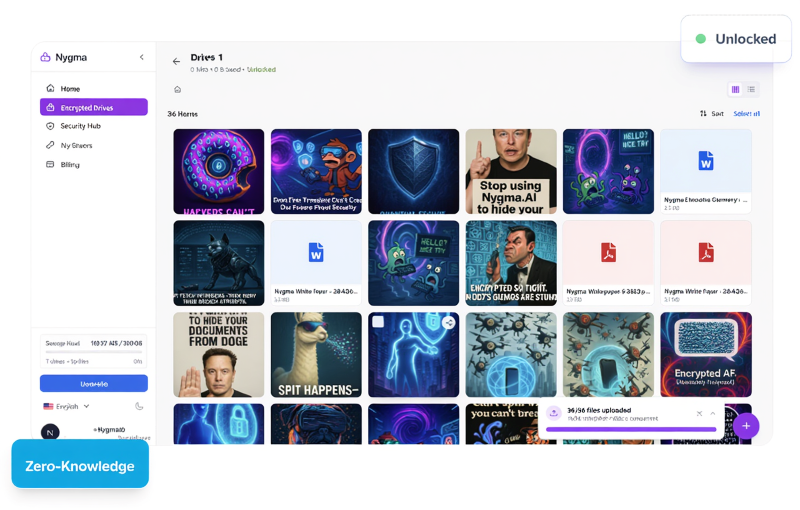Toggle dark mode with moon icon
The height and width of the screenshot is (510, 800).
(x=139, y=406)
